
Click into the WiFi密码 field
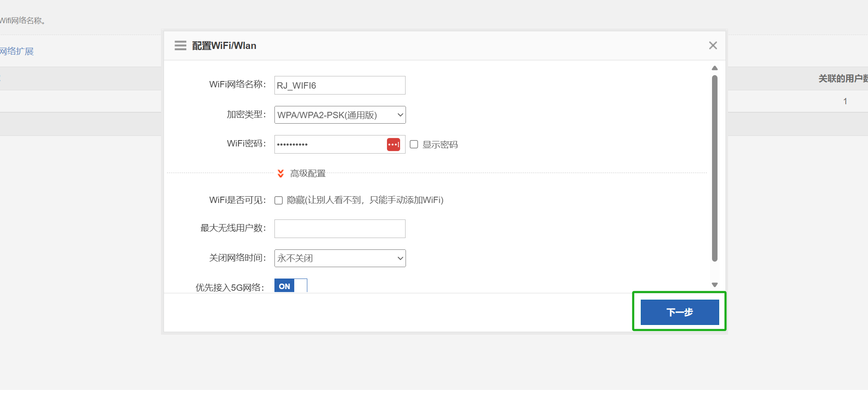[x=329, y=144]
